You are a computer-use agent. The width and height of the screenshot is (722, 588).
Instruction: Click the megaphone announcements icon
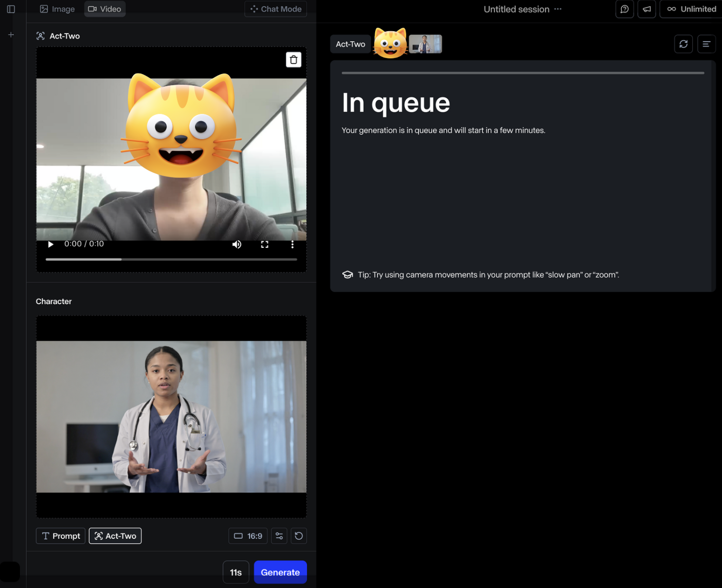pos(647,9)
